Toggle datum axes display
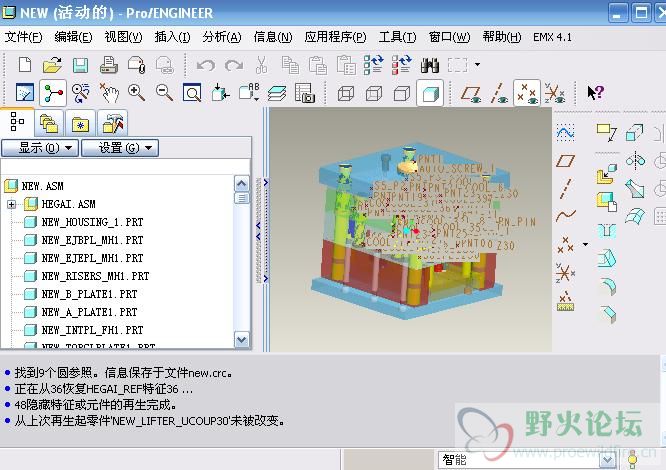Viewport: 666px width, 470px height. pos(499,93)
